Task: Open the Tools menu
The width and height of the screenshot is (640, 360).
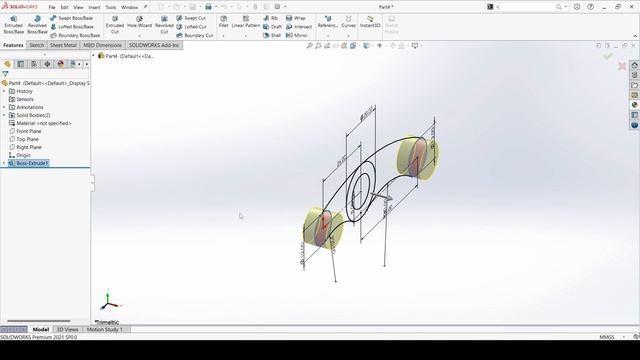Action: pyautogui.click(x=111, y=7)
